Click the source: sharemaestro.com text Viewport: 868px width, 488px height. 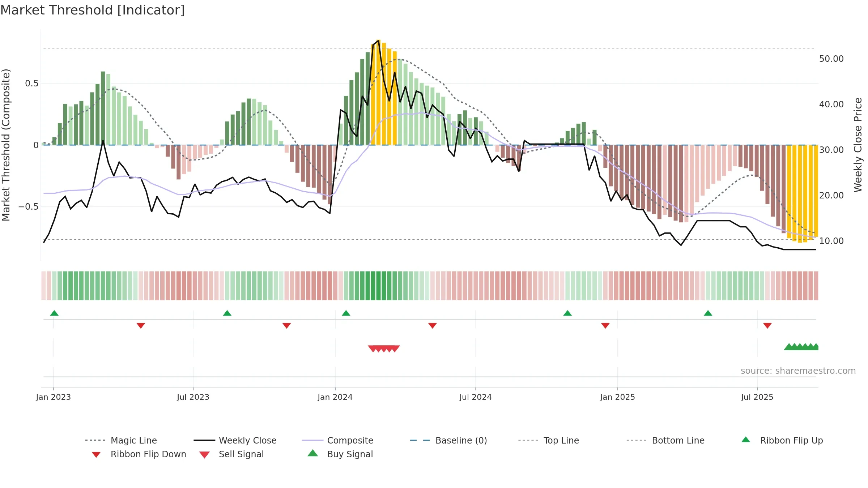[x=798, y=371]
